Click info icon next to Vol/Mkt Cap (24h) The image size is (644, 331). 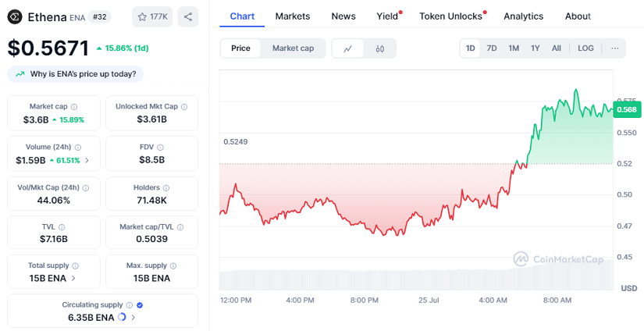[x=85, y=187]
